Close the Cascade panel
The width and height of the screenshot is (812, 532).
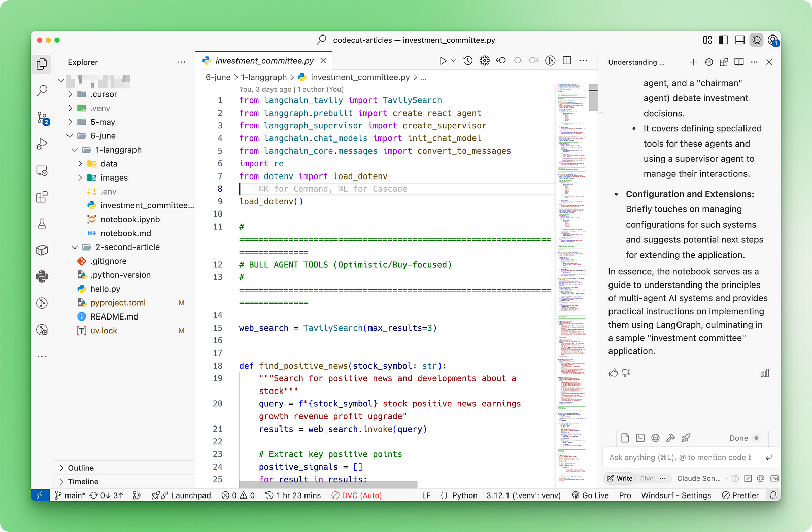[x=769, y=62]
